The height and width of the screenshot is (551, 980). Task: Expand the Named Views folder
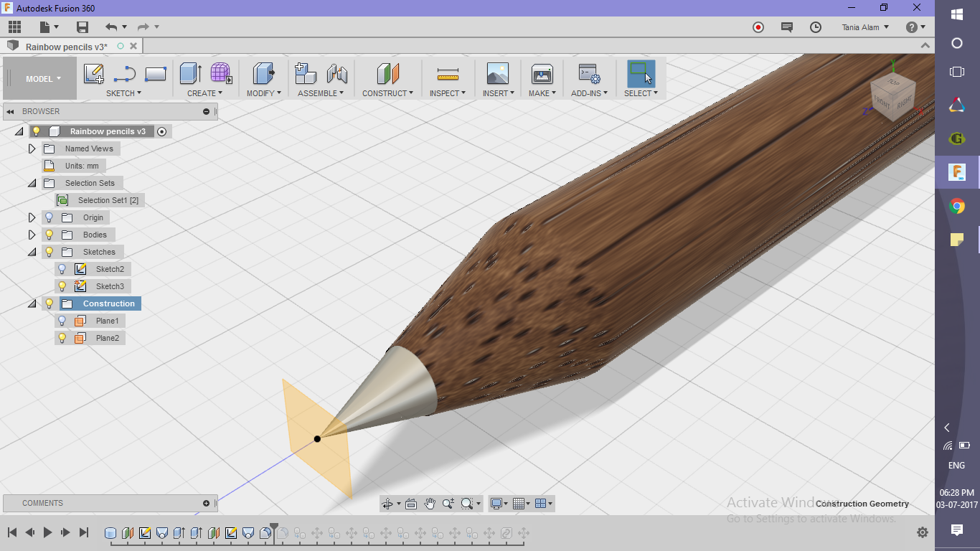pos(32,149)
